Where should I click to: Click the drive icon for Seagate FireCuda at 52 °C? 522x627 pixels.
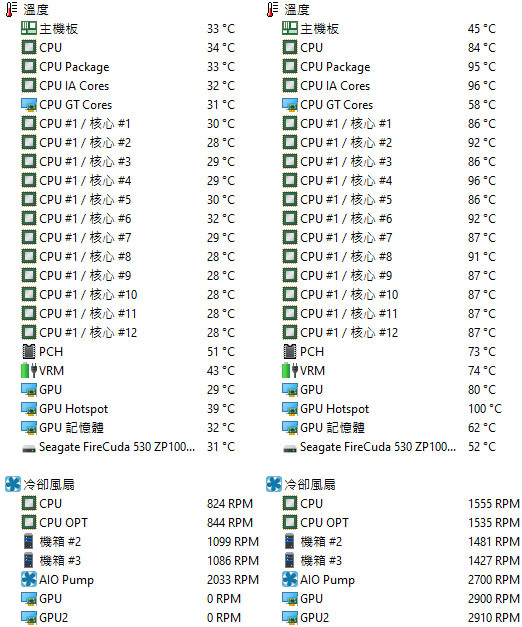click(x=290, y=449)
